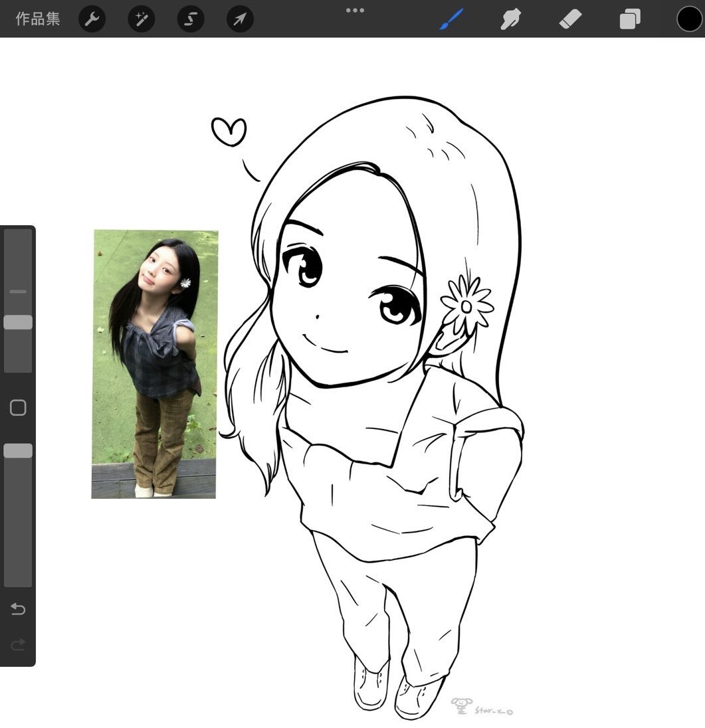The height and width of the screenshot is (728, 705).
Task: Open the black color picker circle
Action: coord(689,19)
